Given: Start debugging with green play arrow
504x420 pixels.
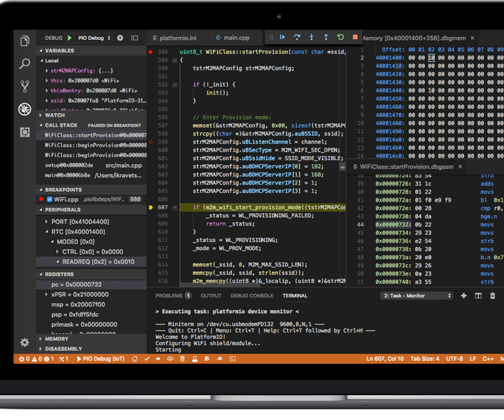Looking at the screenshot, I should click(70, 38).
